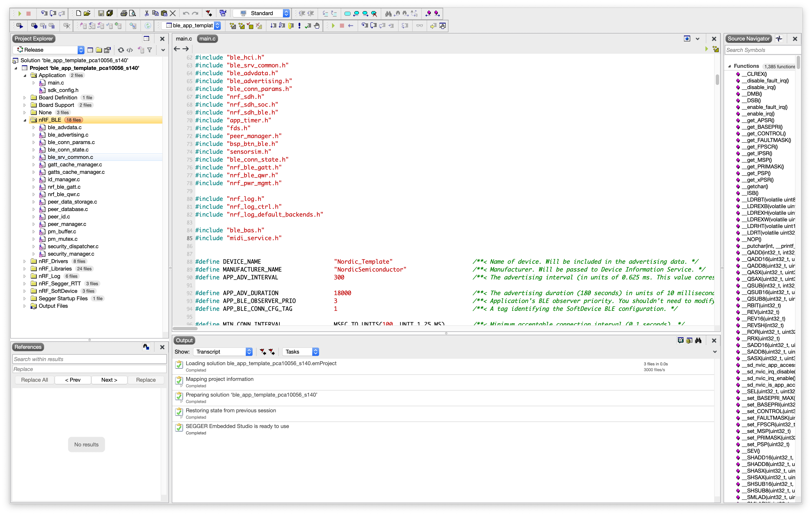Expand the nRF_Drivers folder
The image size is (812, 515).
(25, 261)
